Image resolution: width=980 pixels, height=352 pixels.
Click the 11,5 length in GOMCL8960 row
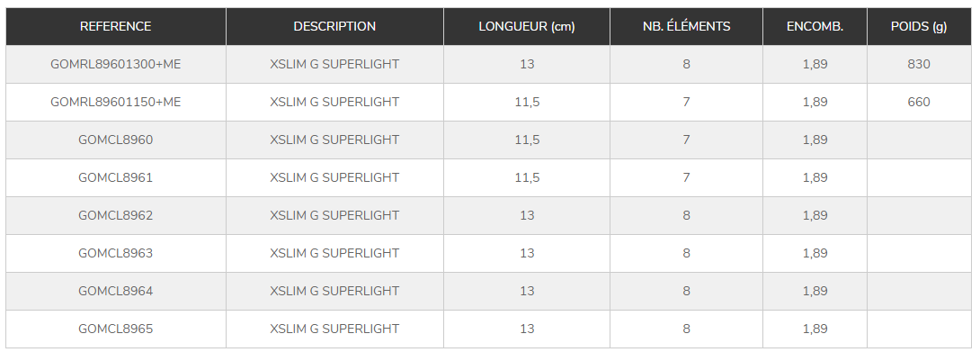tap(527, 140)
